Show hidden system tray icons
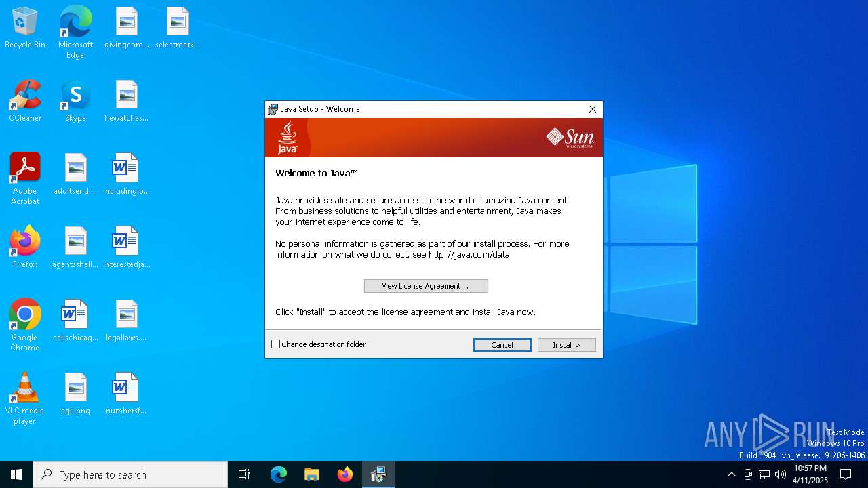This screenshot has height=488, width=868. click(731, 474)
